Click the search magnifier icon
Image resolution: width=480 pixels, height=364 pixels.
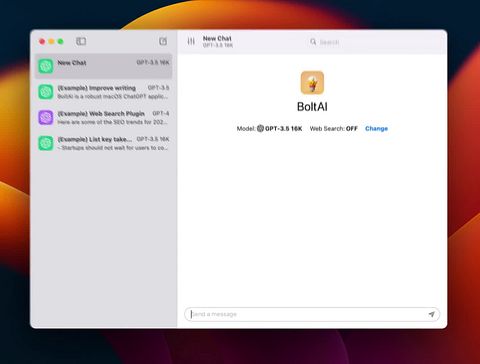click(x=313, y=42)
